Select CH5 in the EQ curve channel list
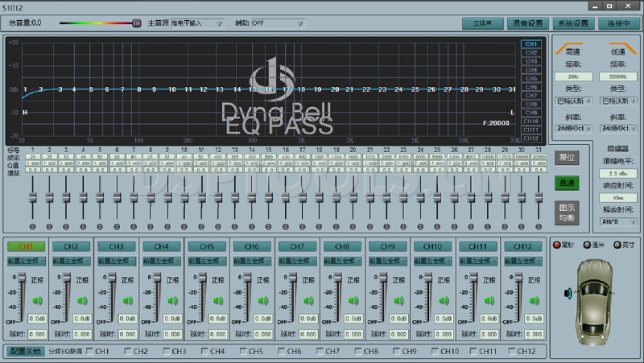This screenshot has height=363, width=644. coord(530,78)
